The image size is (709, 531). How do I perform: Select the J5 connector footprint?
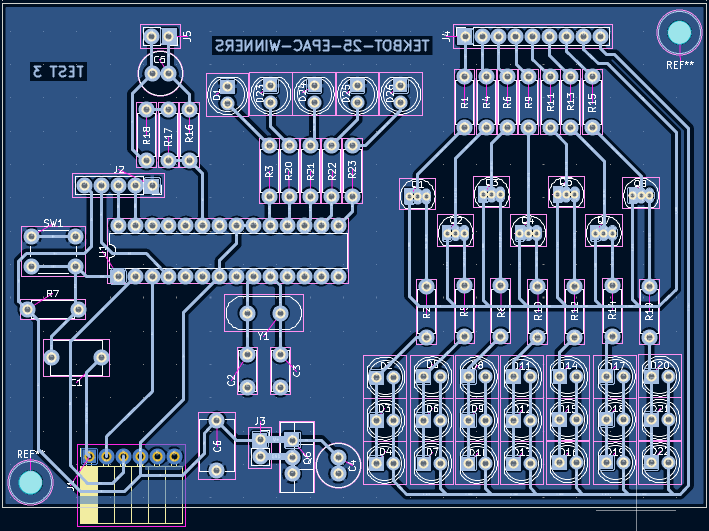[160, 37]
